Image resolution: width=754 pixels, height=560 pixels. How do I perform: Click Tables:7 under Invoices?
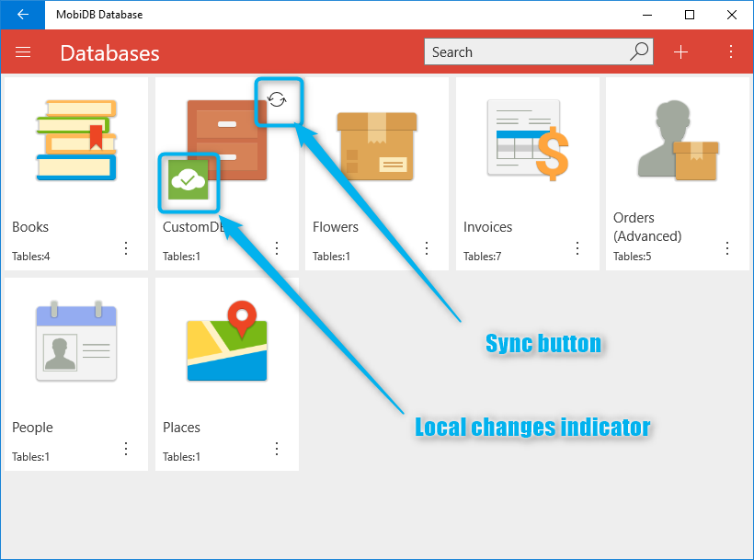click(483, 257)
